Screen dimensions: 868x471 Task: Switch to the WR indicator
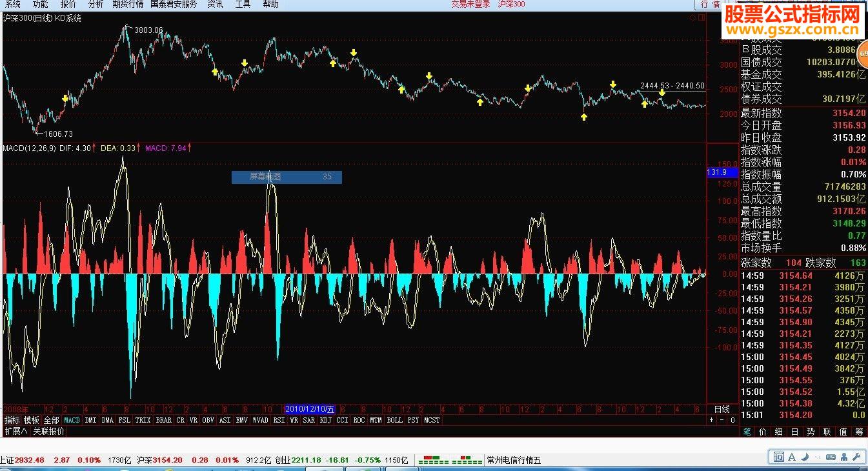coord(294,420)
